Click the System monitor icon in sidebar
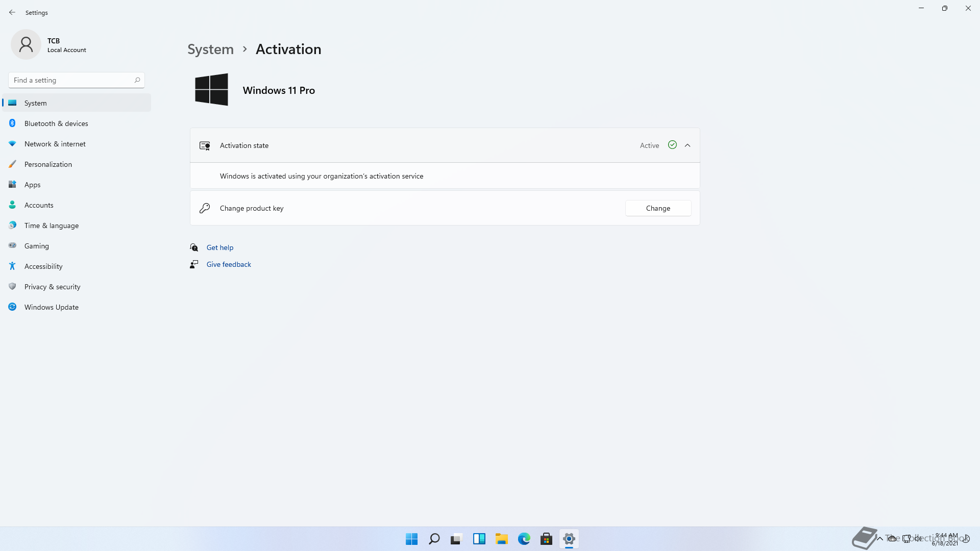Screen dimensions: 980x551 [12, 103]
